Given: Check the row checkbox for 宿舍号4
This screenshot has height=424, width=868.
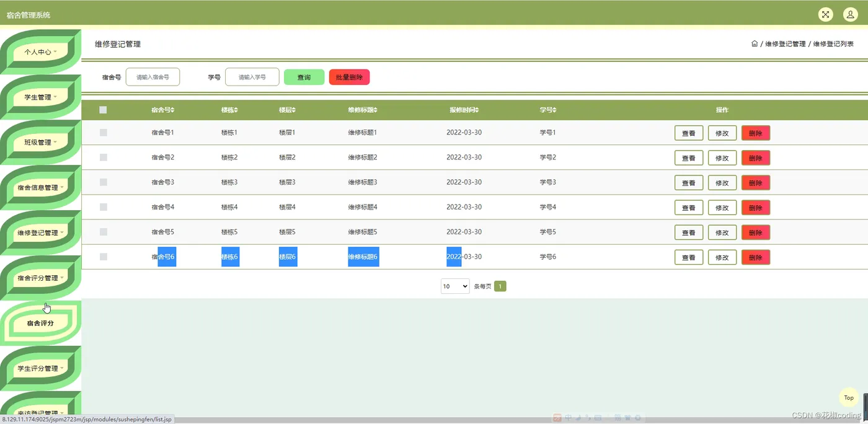Looking at the screenshot, I should pos(103,207).
